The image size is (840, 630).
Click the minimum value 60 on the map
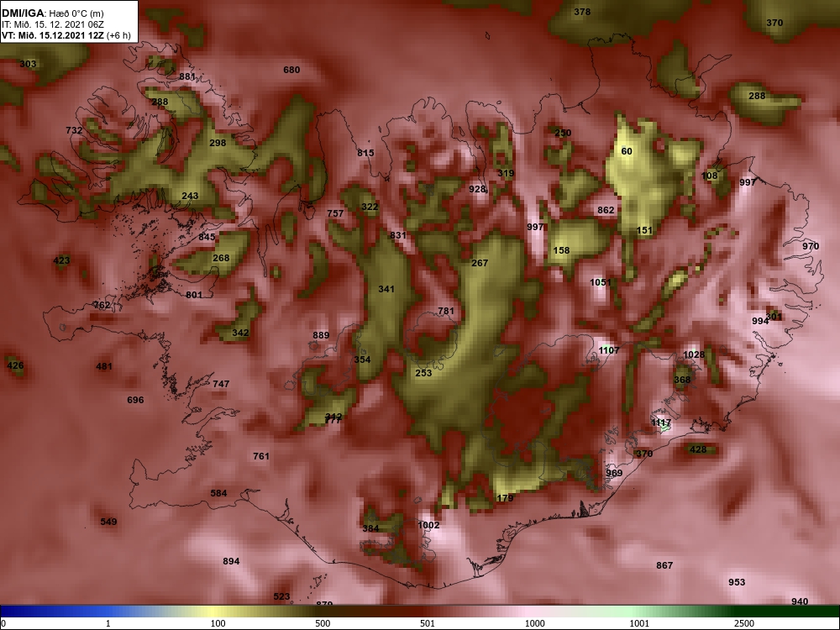coord(627,151)
